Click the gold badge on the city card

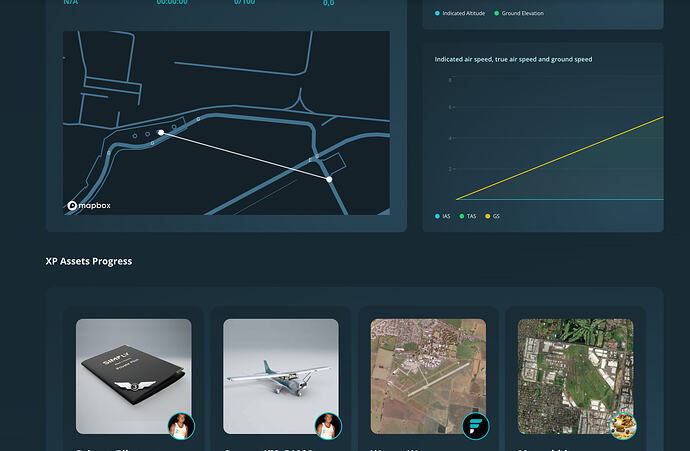pyautogui.click(x=623, y=426)
